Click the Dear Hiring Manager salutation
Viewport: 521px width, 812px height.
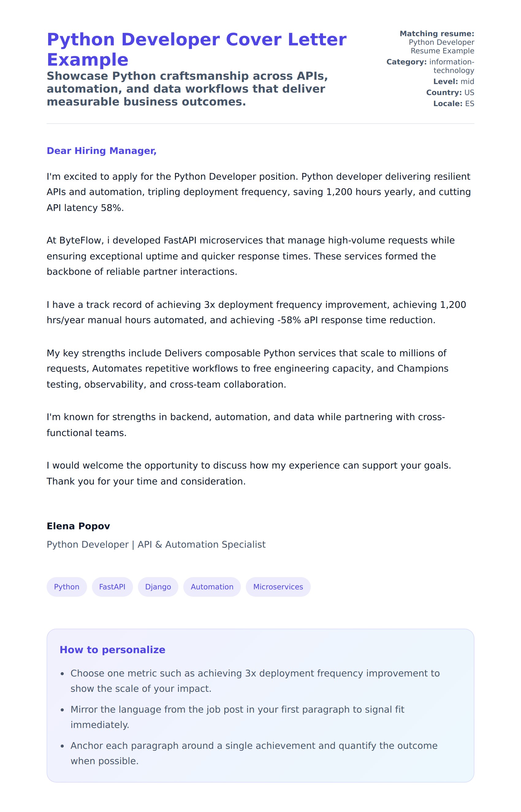pyautogui.click(x=101, y=151)
